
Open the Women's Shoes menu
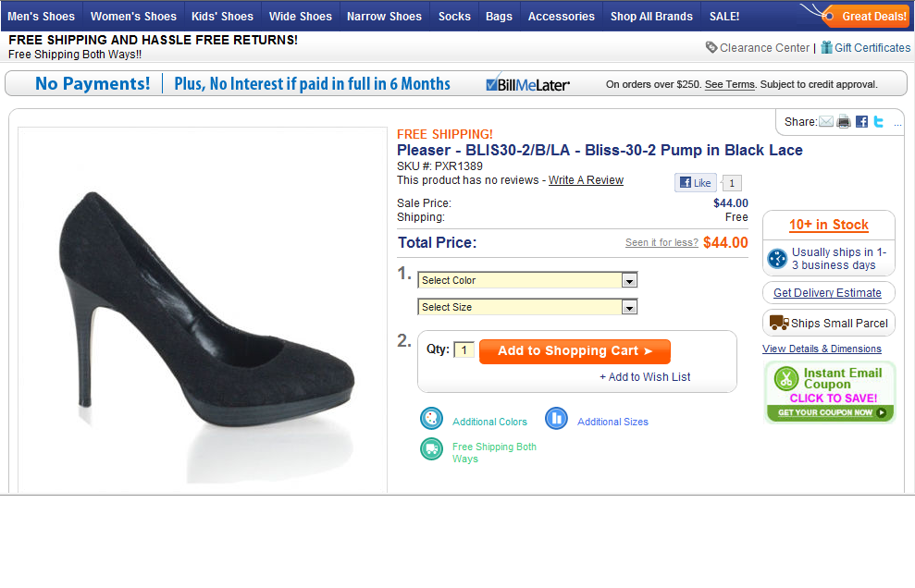pos(133,17)
